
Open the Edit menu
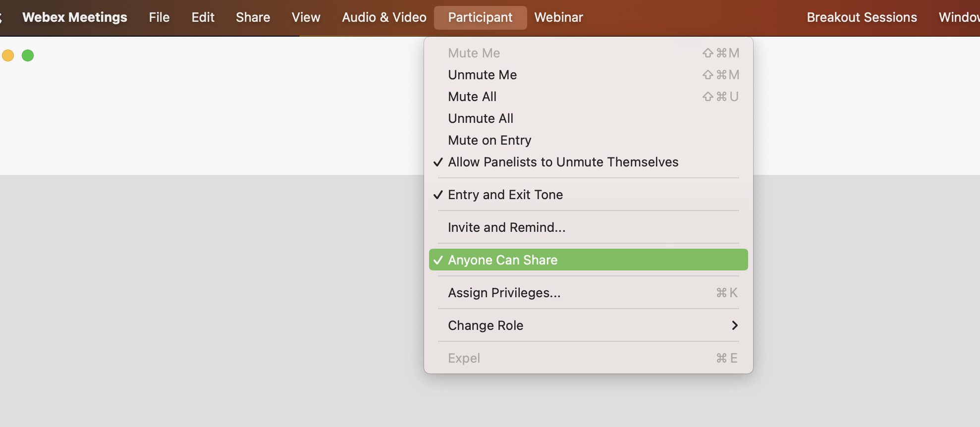203,17
